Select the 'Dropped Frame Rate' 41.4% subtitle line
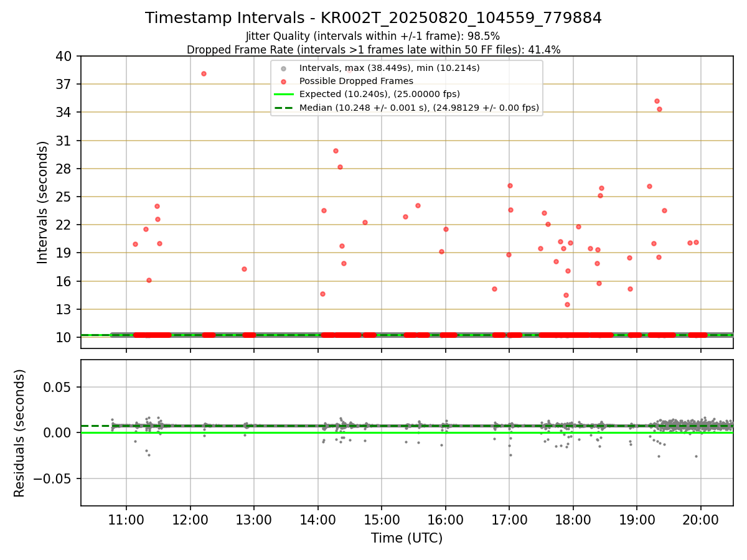 point(374,50)
